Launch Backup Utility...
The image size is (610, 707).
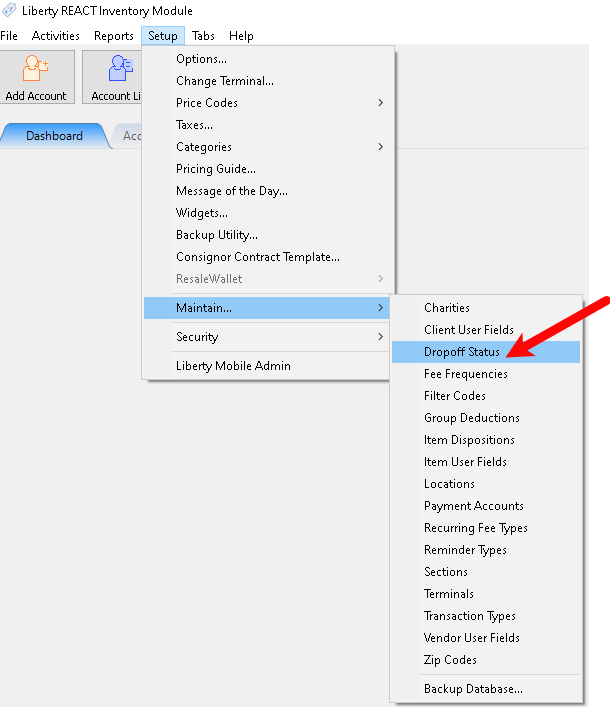268,235
